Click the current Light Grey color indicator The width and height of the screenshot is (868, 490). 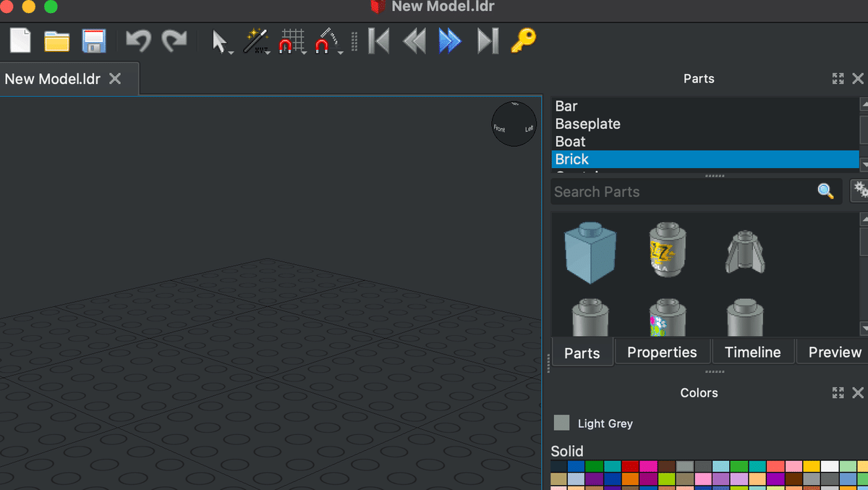pyautogui.click(x=561, y=423)
